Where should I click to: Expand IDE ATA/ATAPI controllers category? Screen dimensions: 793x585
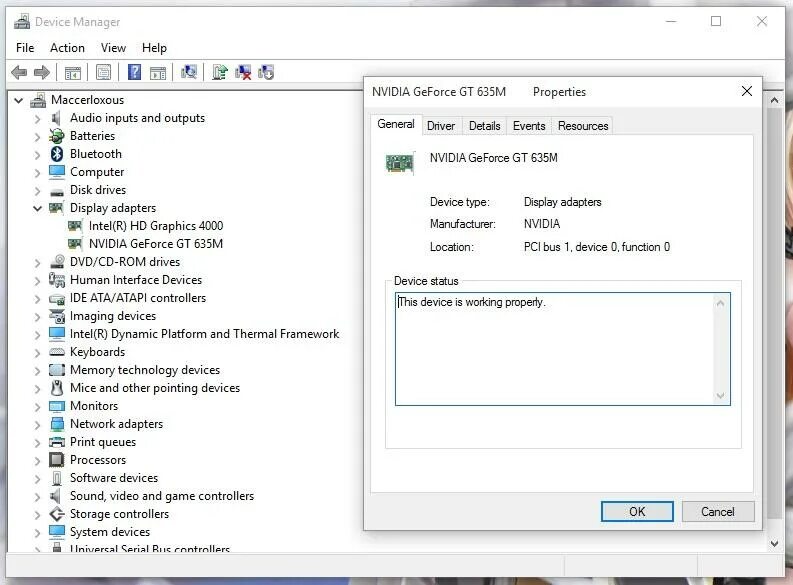pyautogui.click(x=37, y=298)
